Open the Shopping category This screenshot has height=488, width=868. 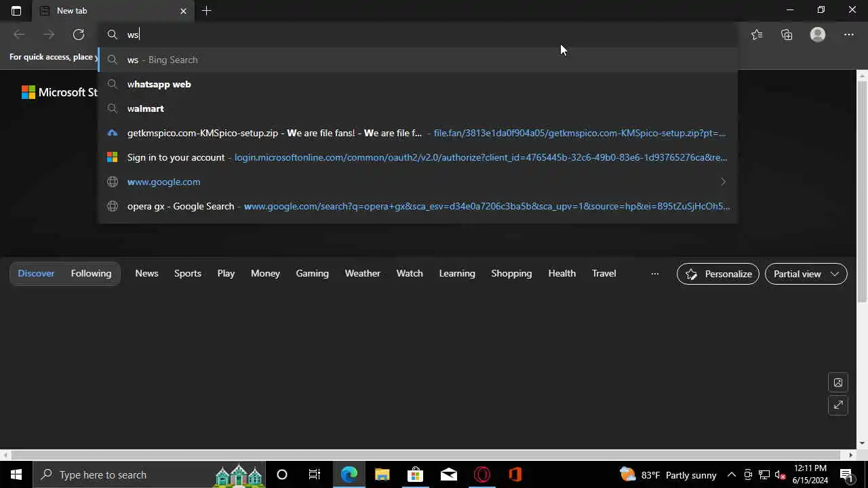(511, 273)
